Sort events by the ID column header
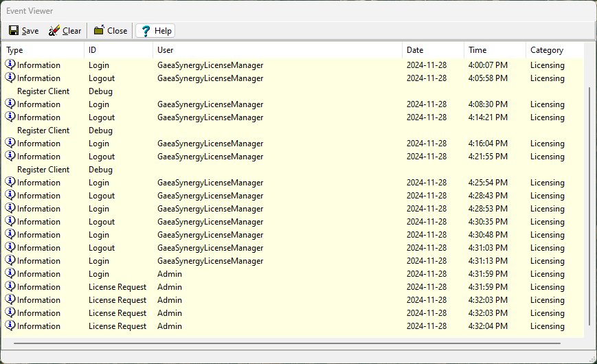The image size is (597, 364). point(118,50)
